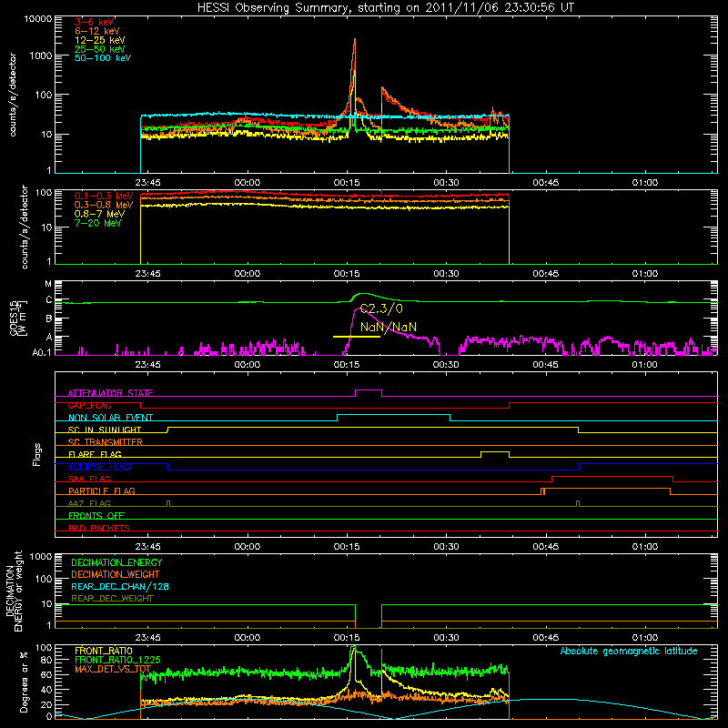
Task: Select the NON_SOLAR_EVENT flag label
Action: [110, 418]
